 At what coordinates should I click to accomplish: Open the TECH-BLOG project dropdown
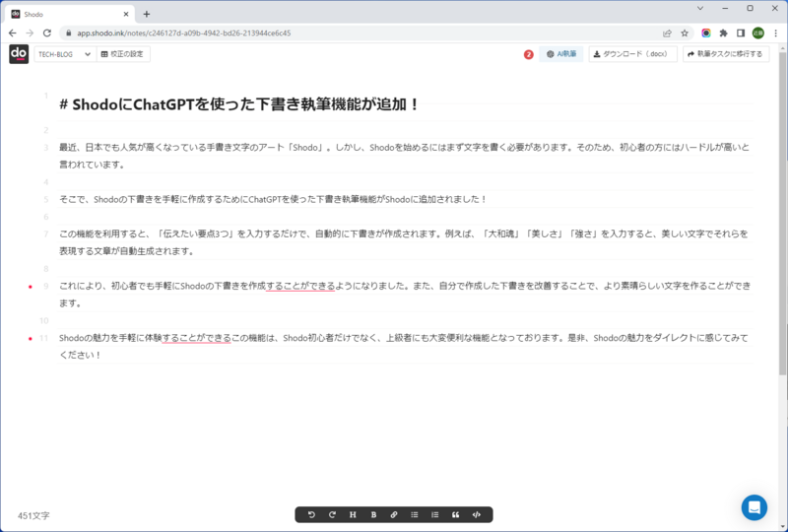click(64, 54)
